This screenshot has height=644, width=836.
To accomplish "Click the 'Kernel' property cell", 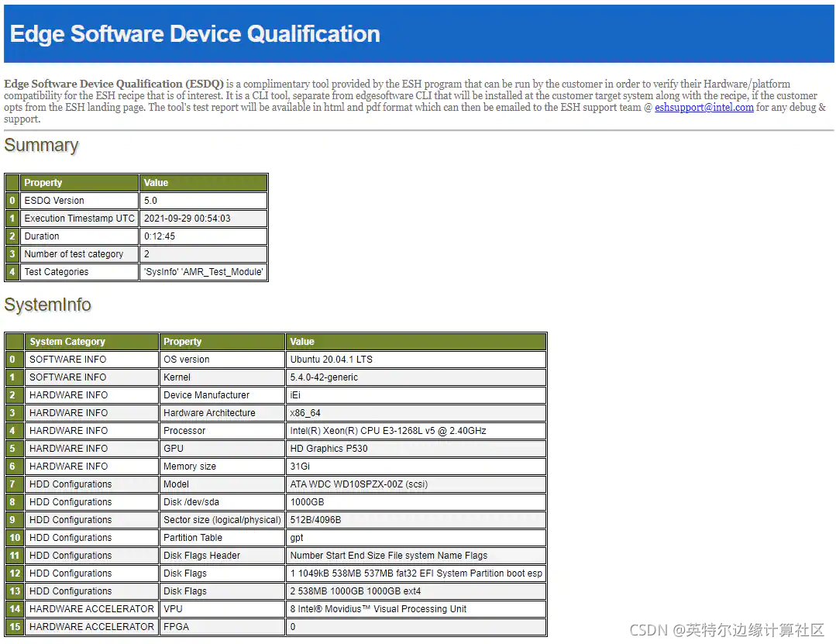I will (222, 377).
